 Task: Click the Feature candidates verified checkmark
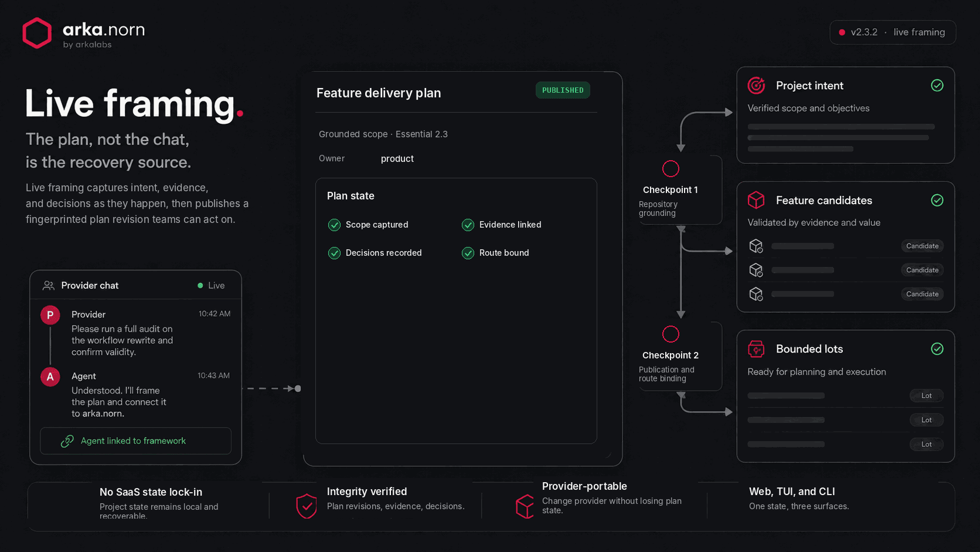pos(937,201)
